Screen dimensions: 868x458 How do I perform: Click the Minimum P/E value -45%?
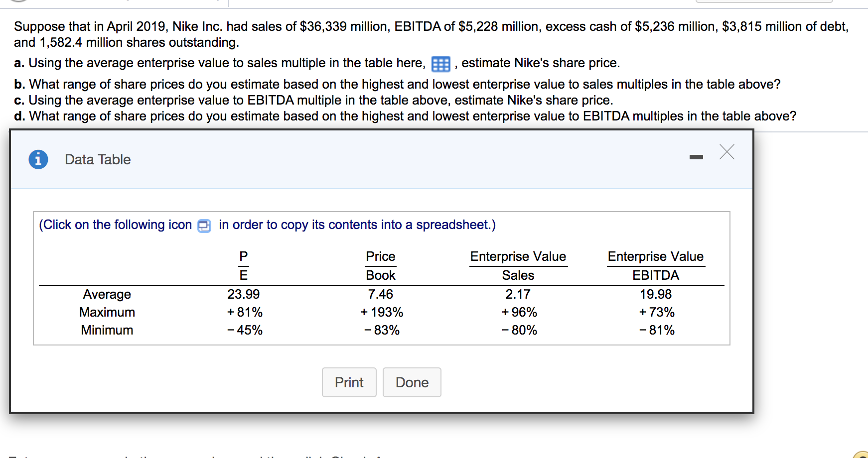pyautogui.click(x=245, y=330)
